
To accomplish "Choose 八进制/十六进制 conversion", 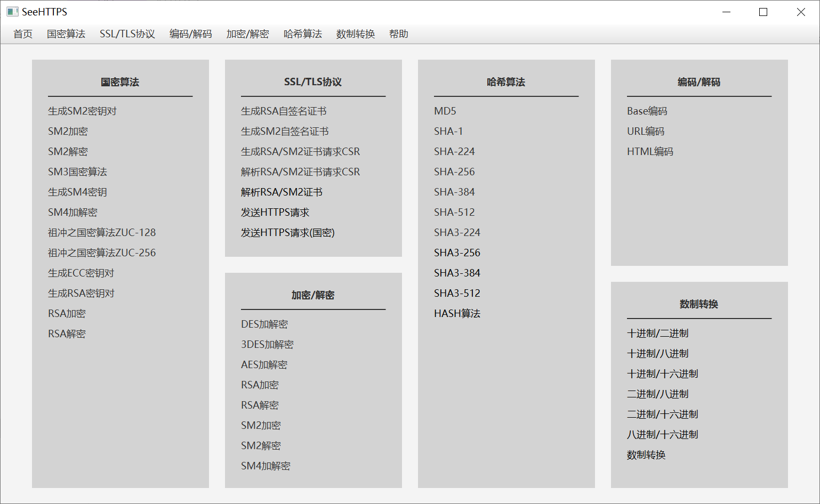I will (662, 434).
